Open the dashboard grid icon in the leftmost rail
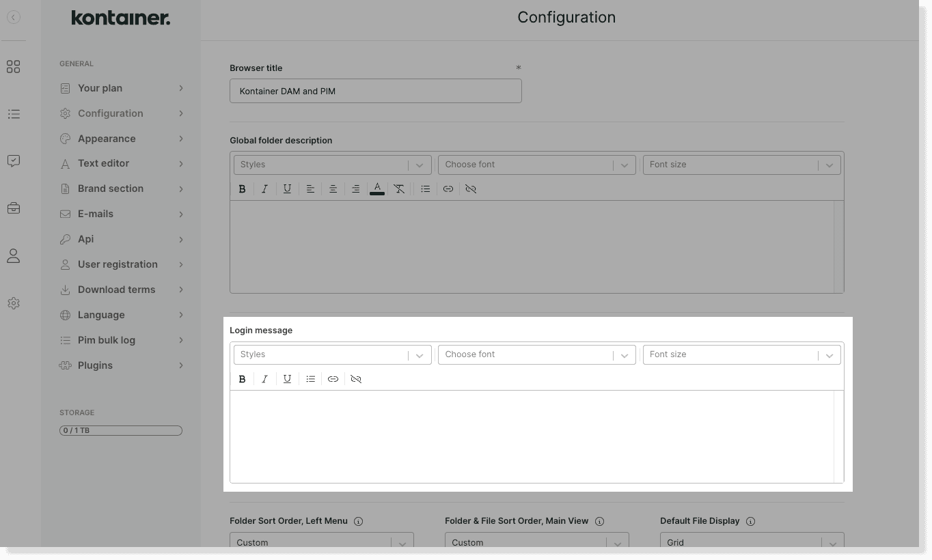This screenshot has height=560, width=932. coord(14,66)
